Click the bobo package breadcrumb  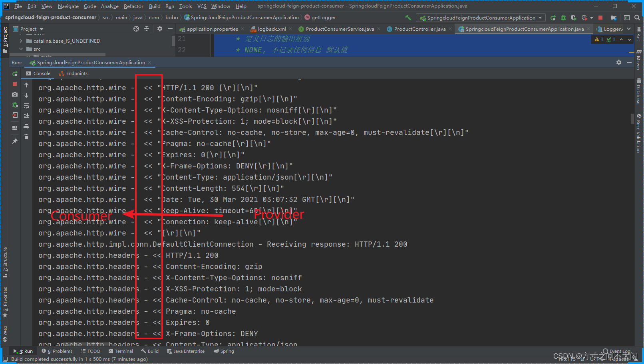pos(171,18)
